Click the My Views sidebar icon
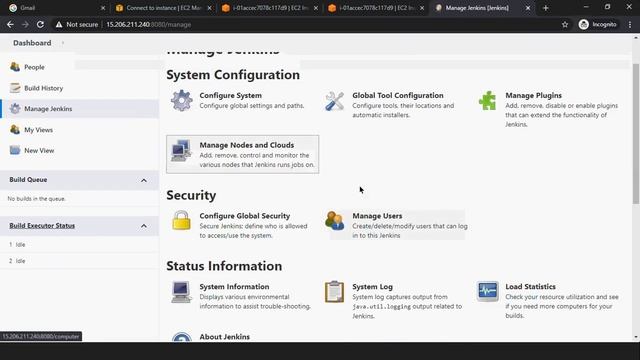Screen dimensions: 640x360 [x=15, y=130]
